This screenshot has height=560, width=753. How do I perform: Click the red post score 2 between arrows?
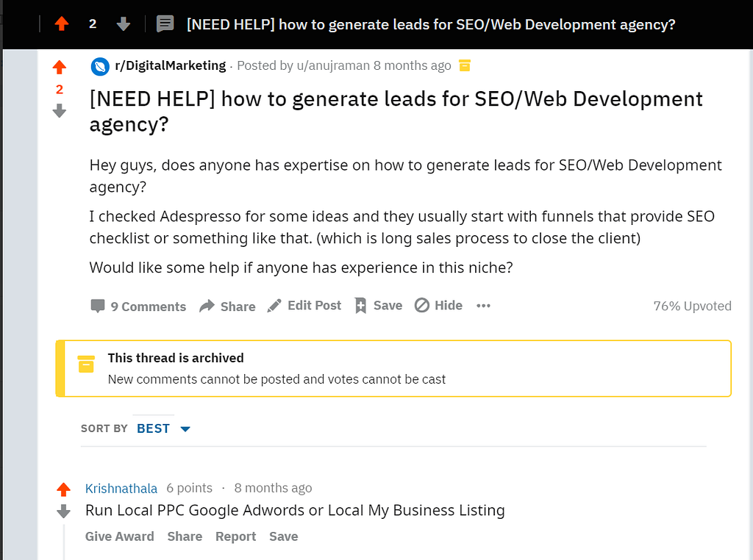(60, 89)
